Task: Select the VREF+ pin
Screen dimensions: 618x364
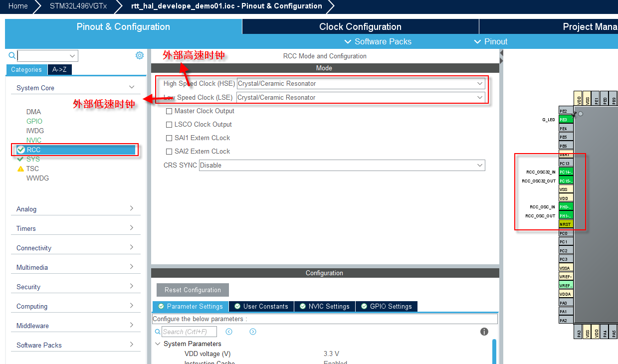Action: click(566, 285)
